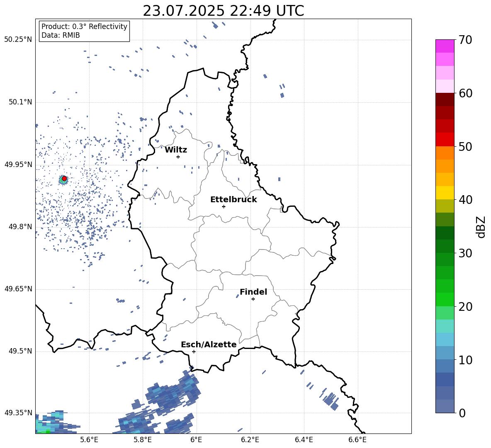
Task: Click the plot title '23.07.2025 22:49 UTC'
Action: [x=223, y=11]
